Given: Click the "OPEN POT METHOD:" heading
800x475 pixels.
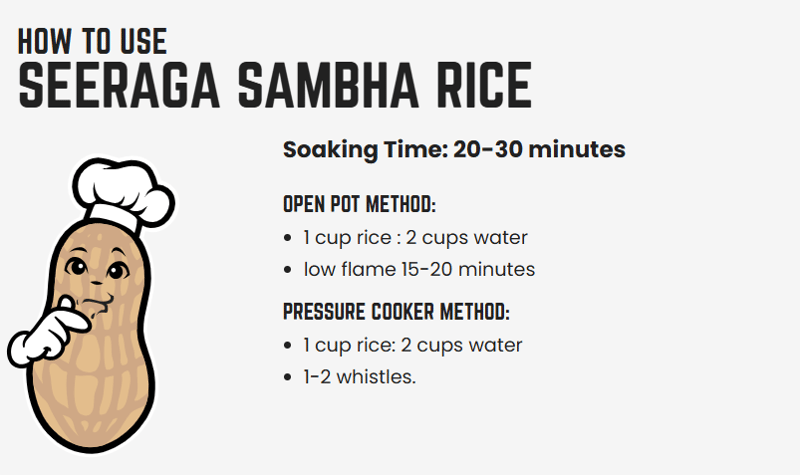Looking at the screenshot, I should [359, 205].
